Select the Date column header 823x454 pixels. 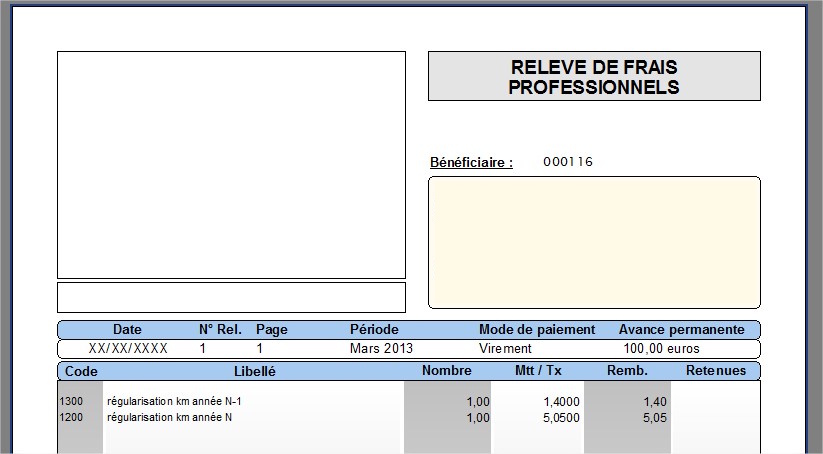127,329
